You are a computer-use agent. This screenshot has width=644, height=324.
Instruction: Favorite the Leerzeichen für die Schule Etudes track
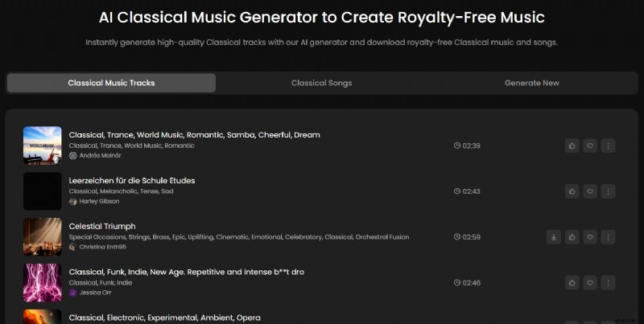590,191
